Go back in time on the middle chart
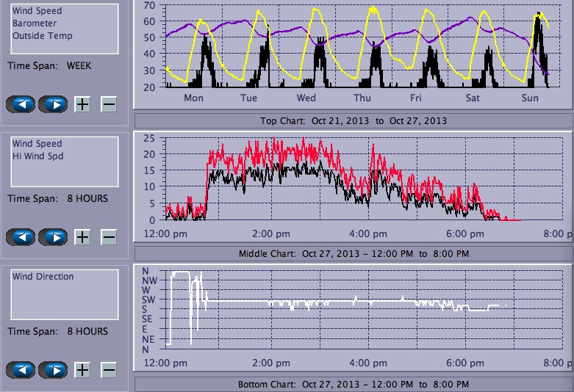This screenshot has width=574, height=392. click(x=21, y=236)
